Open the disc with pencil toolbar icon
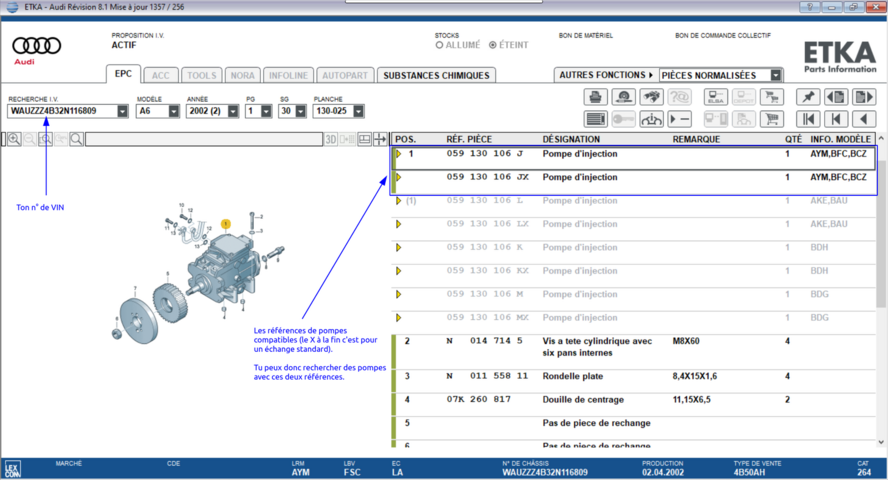888x480 pixels. (624, 97)
